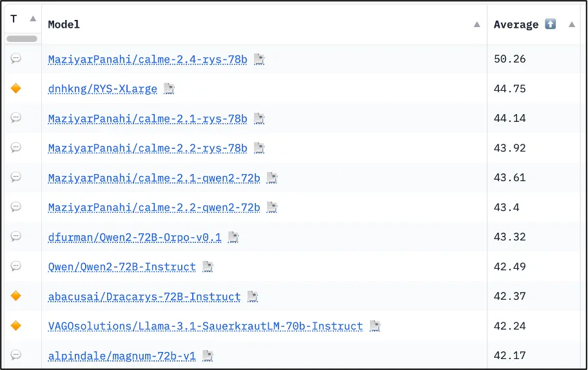Click the Model column header label
Viewport: 588px width, 370px height.
pos(64,24)
